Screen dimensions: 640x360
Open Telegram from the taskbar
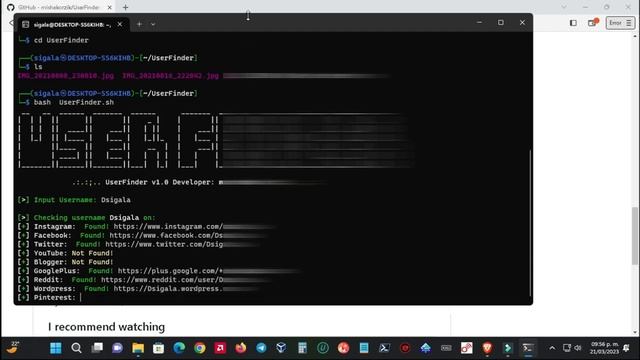point(261,348)
